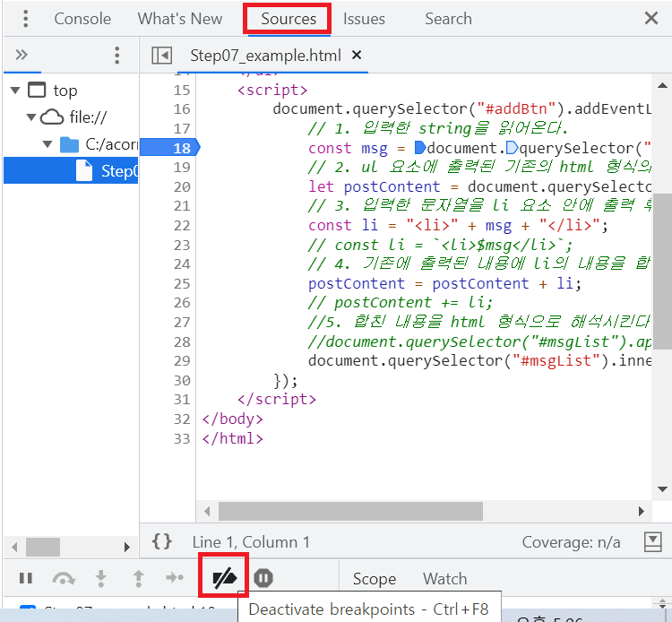Viewport: 672px width, 622px height.
Task: Click the postContent variable on line 20
Action: click(x=392, y=187)
